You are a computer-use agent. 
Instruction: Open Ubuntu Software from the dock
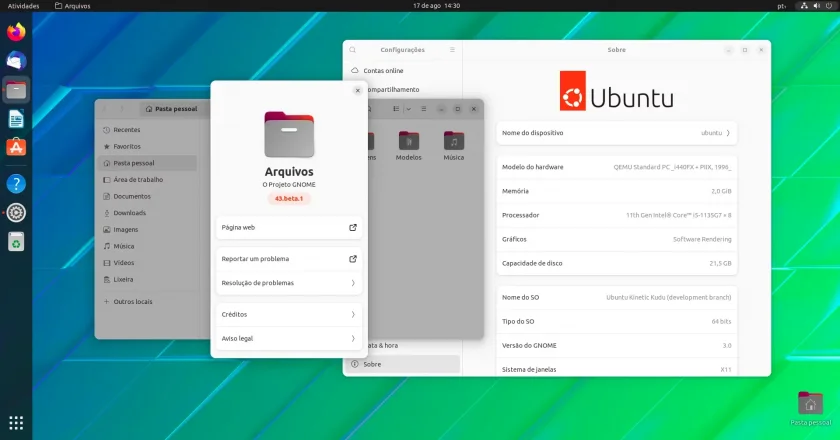click(x=16, y=147)
